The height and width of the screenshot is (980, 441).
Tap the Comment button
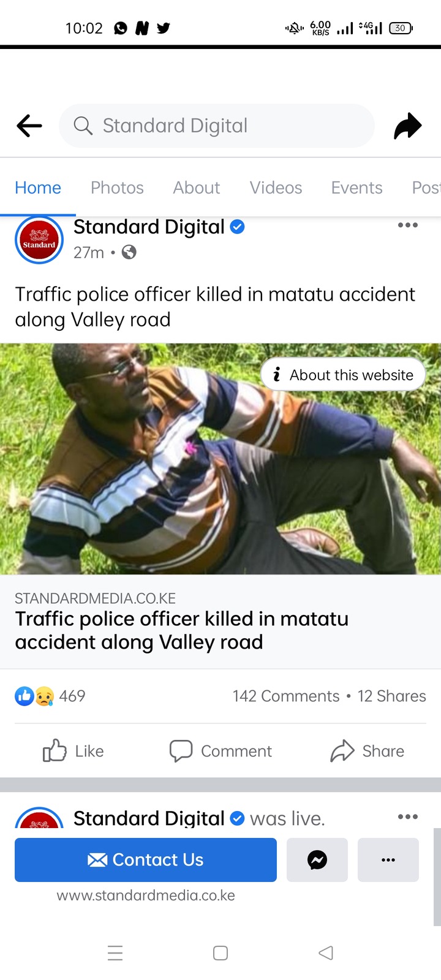click(221, 751)
